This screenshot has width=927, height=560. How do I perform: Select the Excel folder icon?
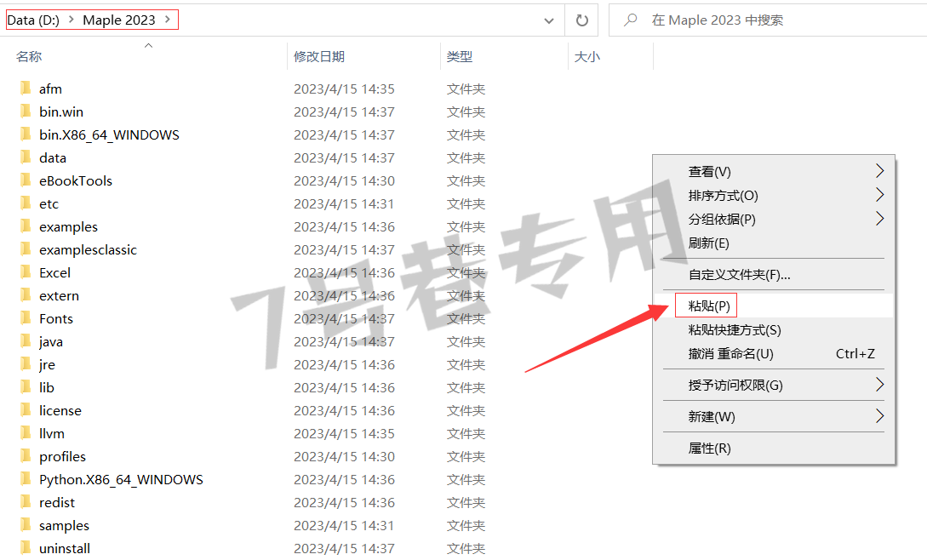point(26,272)
